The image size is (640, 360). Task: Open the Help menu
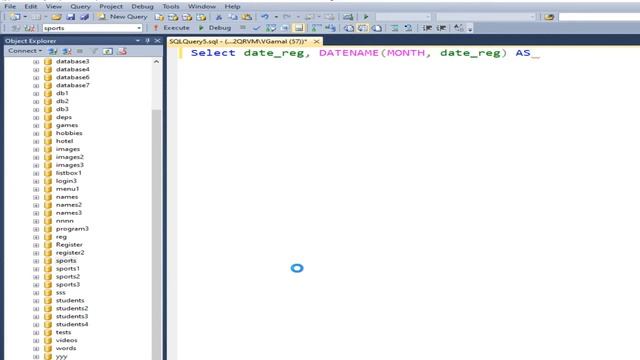232,7
